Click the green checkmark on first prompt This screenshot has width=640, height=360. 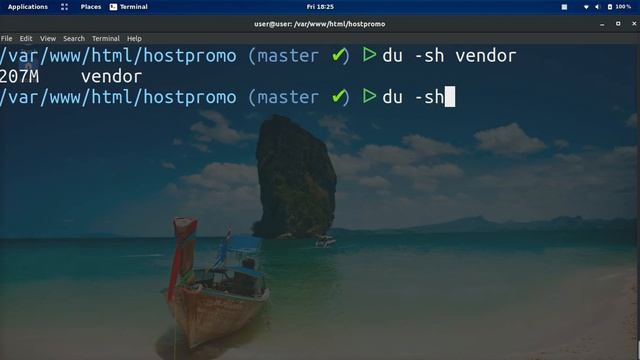(x=338, y=55)
